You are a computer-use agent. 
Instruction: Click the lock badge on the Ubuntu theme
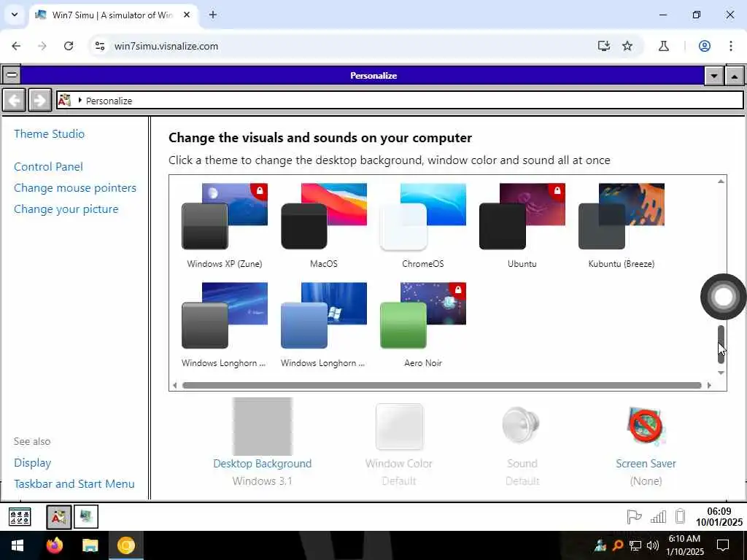(557, 191)
